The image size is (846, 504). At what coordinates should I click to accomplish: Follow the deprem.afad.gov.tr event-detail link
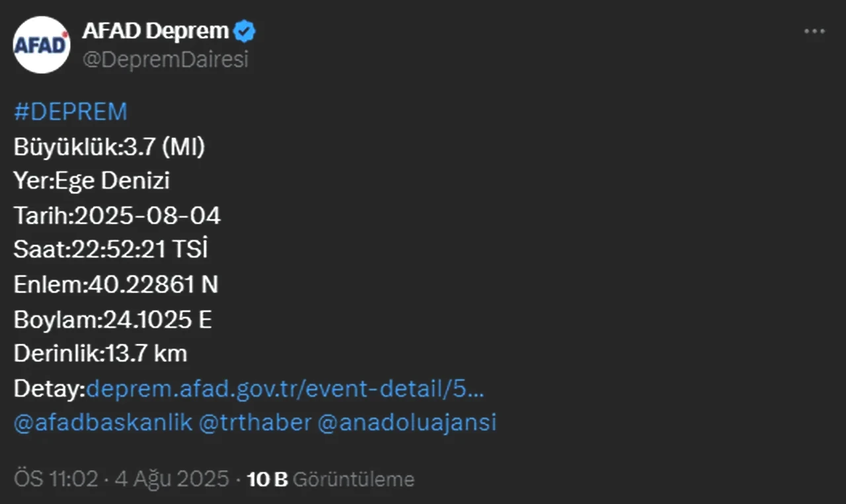click(x=286, y=388)
